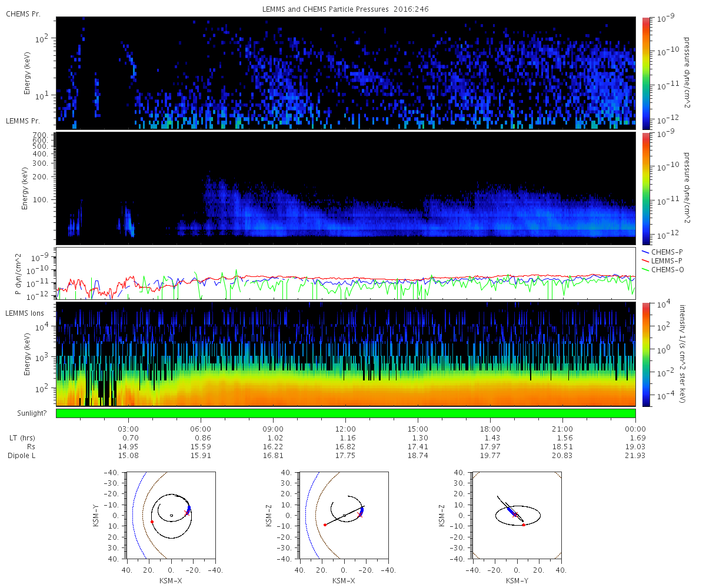Click the LT value 1.16
Screen dimensions: 706x588
pos(348,438)
